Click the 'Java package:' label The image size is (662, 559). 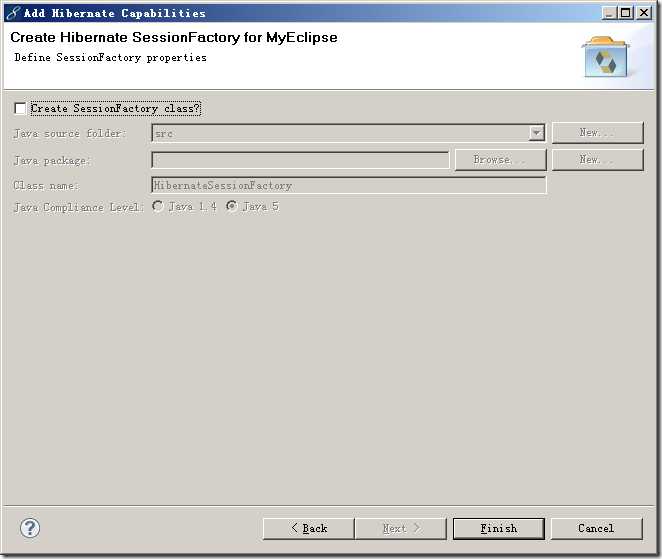[52, 160]
